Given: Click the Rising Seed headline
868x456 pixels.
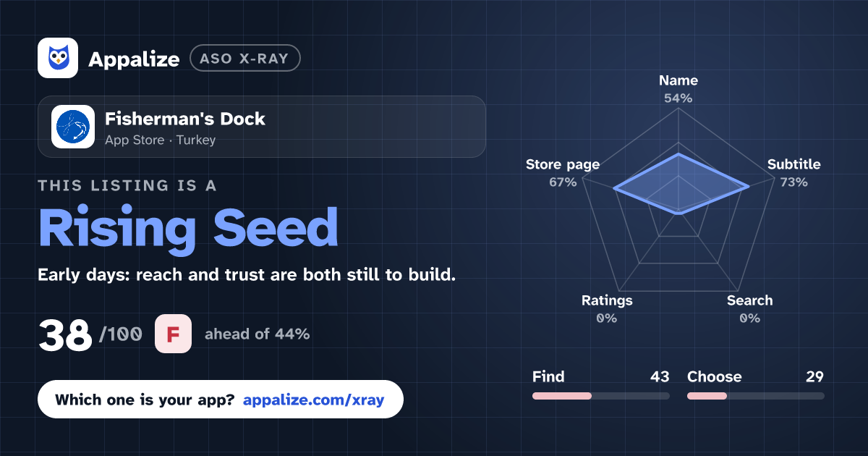Looking at the screenshot, I should click(x=188, y=228).
